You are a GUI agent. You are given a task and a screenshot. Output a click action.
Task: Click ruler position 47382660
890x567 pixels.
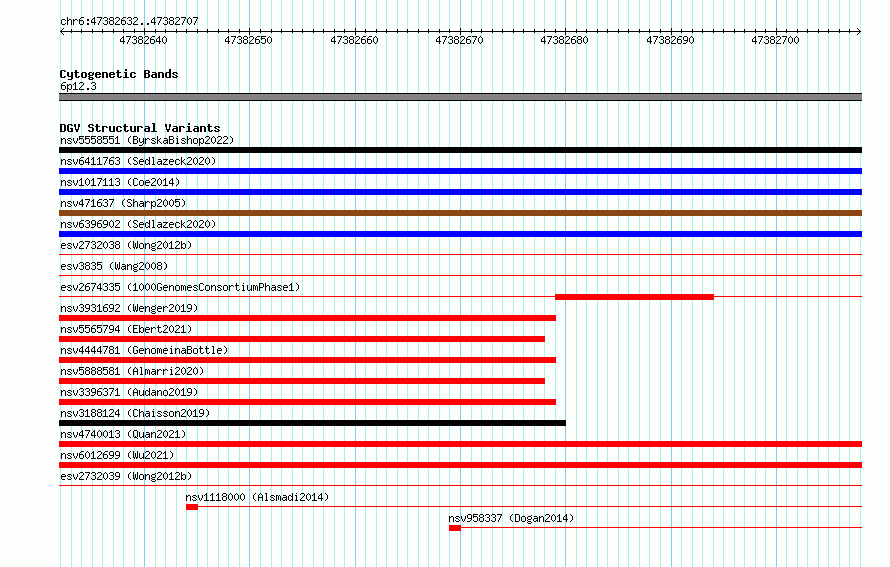(x=354, y=40)
